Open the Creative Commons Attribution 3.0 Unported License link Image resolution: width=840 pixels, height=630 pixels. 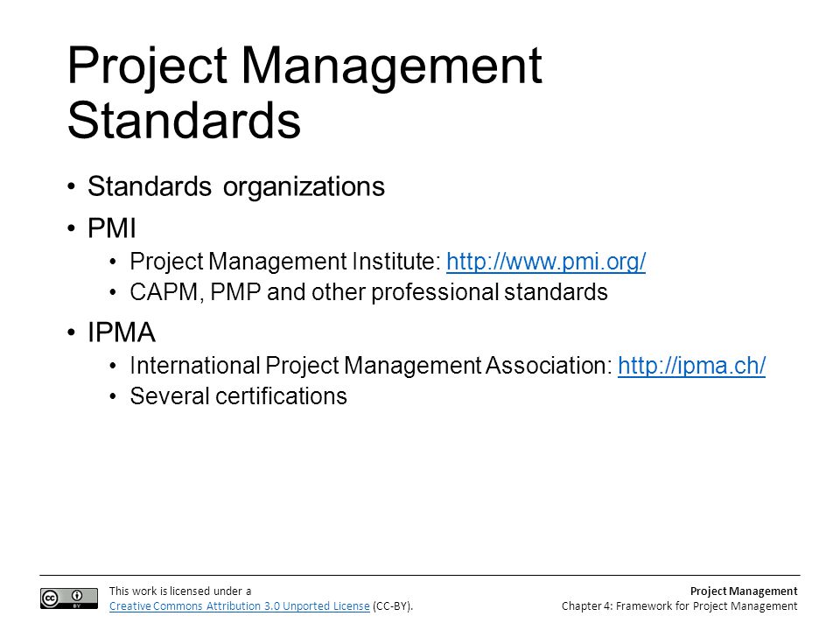[x=240, y=605]
